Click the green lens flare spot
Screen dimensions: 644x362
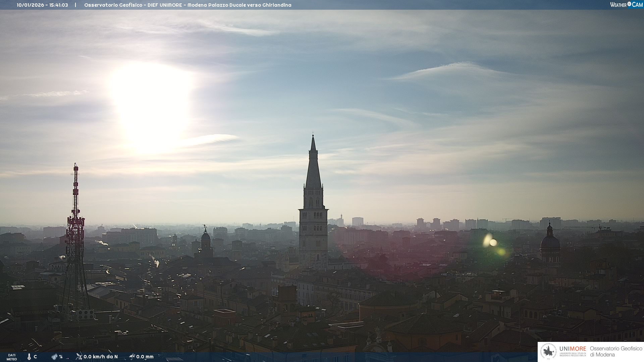tap(501, 251)
